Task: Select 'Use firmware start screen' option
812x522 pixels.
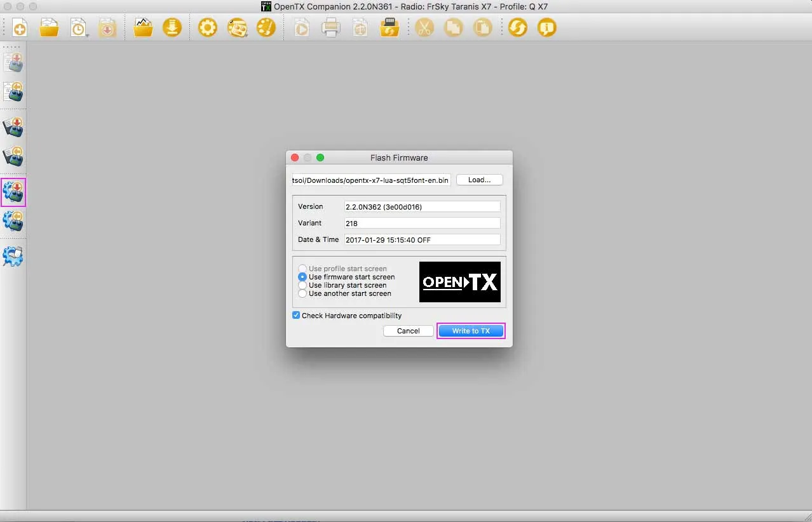Action: pyautogui.click(x=303, y=277)
